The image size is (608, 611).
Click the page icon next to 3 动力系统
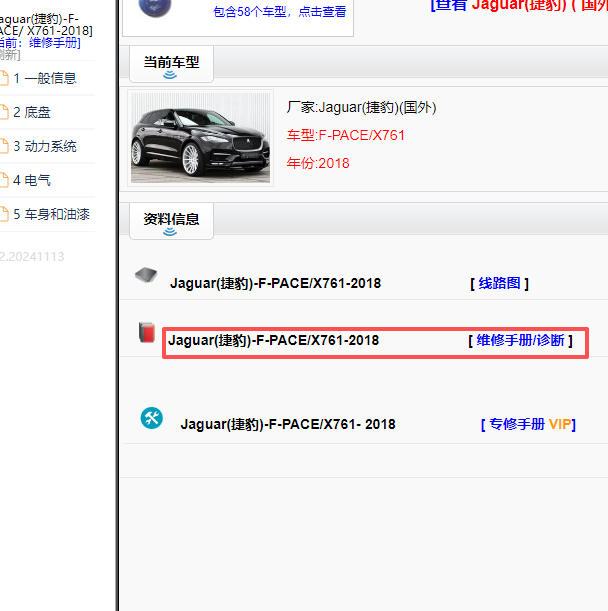[x=4, y=146]
